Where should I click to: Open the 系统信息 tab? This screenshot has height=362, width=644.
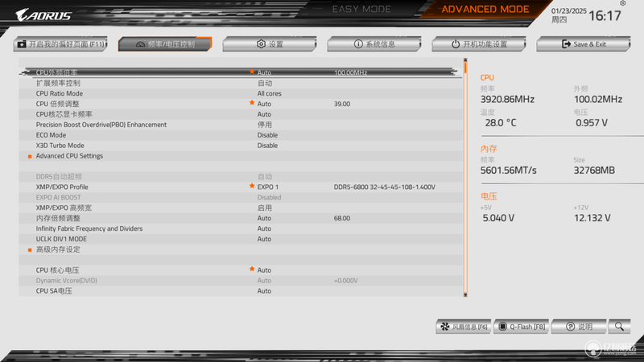pos(374,44)
